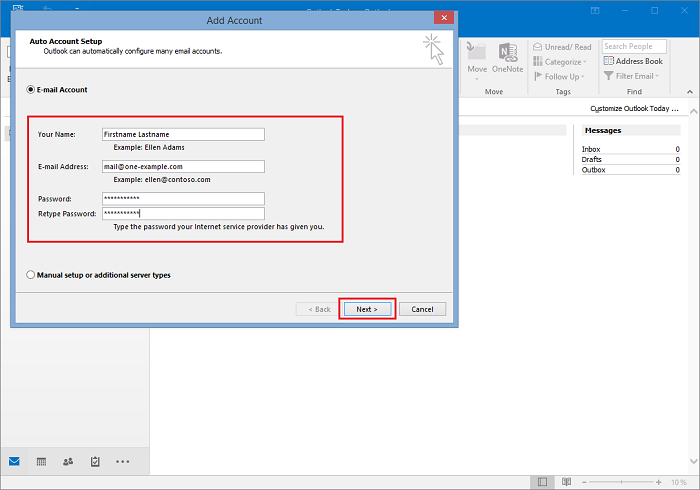
Task: Select the E-mail Account radio button
Action: 30,90
